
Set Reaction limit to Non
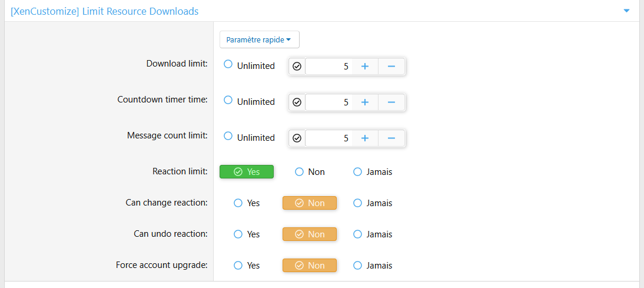coord(299,172)
